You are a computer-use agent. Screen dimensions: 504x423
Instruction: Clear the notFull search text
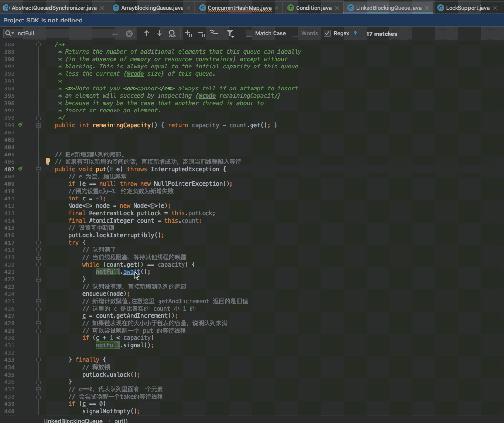click(x=129, y=34)
